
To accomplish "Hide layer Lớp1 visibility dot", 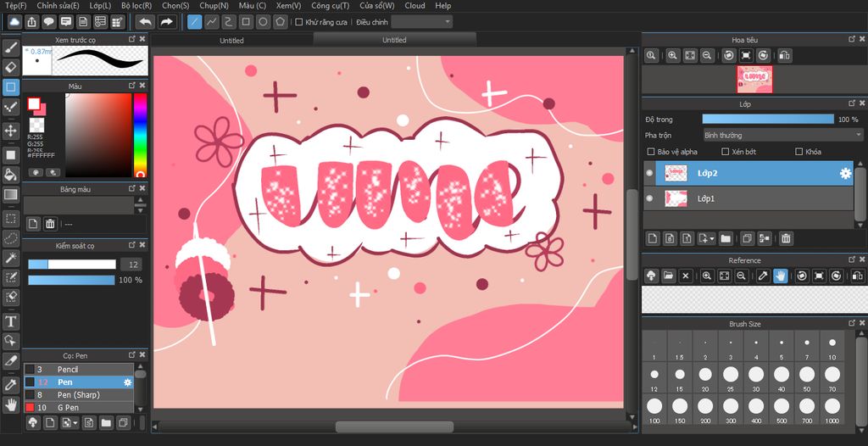I will [649, 198].
